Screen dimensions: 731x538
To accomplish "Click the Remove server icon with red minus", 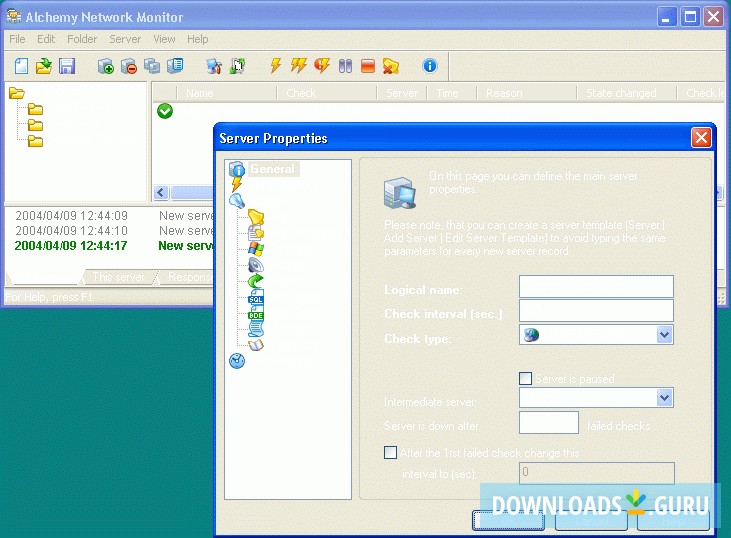I will click(129, 66).
